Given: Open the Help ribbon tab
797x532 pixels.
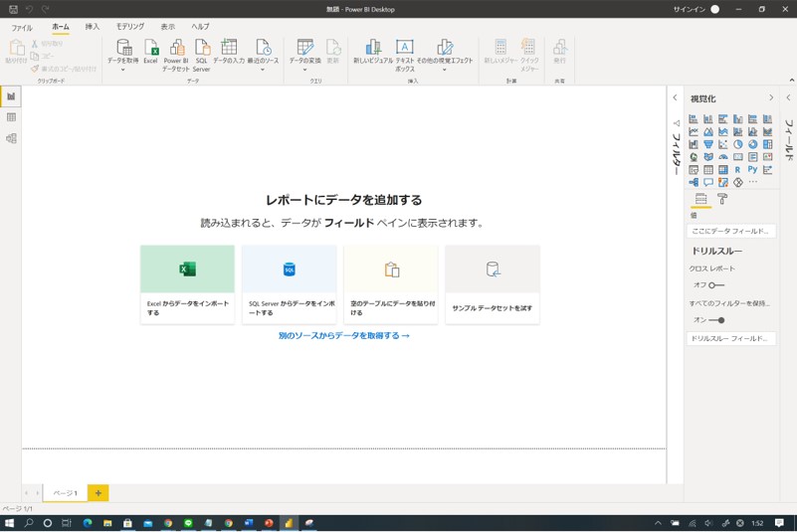Looking at the screenshot, I should coord(200,27).
